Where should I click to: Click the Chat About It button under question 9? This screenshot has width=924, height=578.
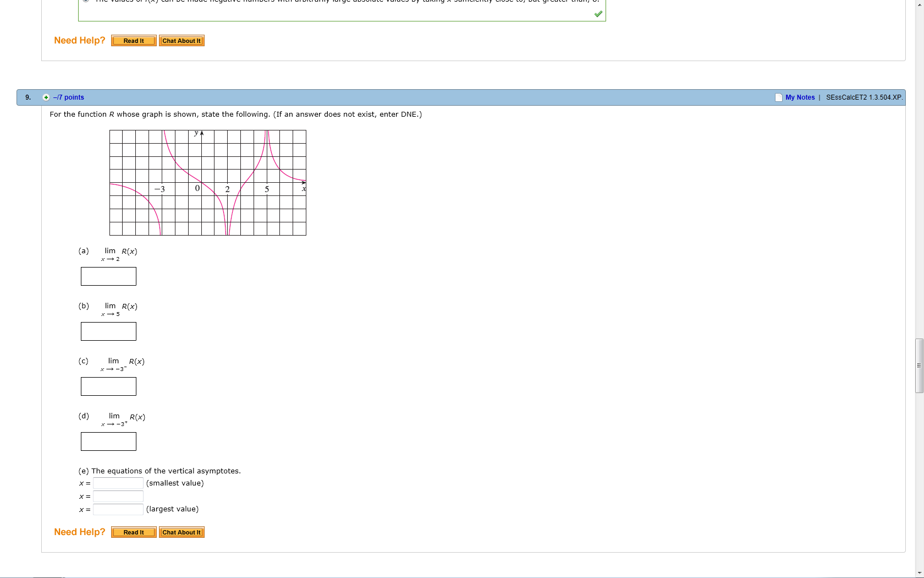tap(182, 532)
